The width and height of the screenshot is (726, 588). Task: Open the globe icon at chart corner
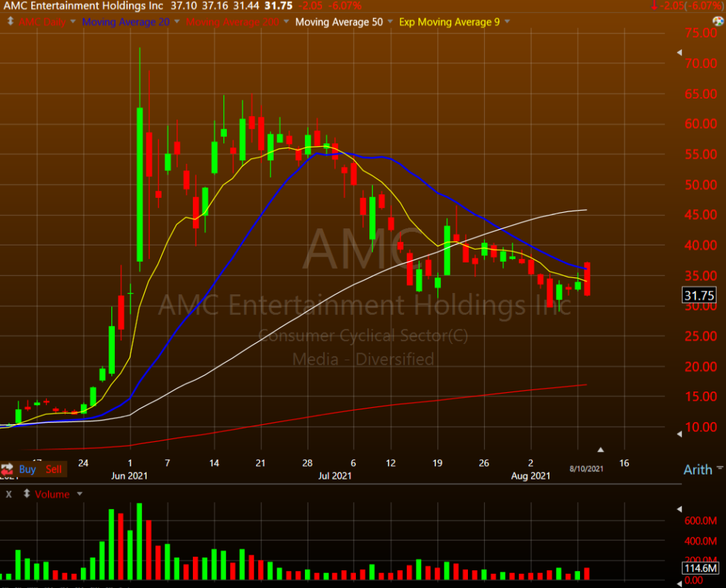(718, 21)
